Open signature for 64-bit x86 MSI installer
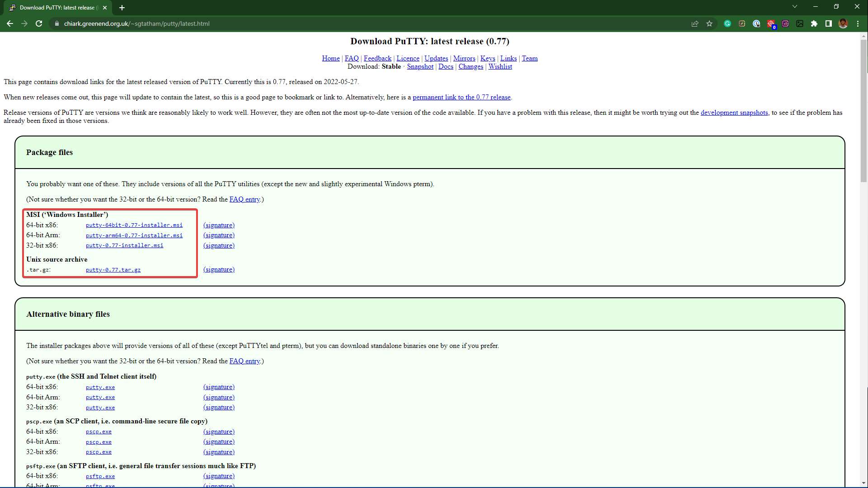 click(x=219, y=225)
